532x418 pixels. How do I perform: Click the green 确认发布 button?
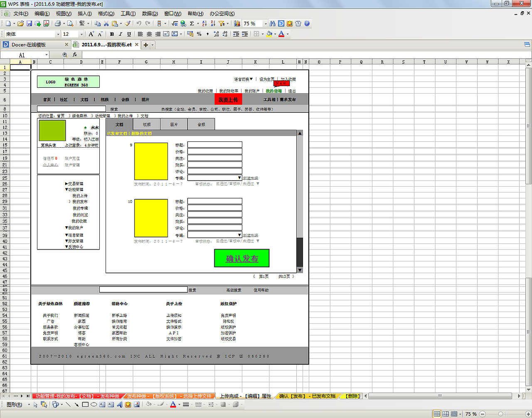242,258
